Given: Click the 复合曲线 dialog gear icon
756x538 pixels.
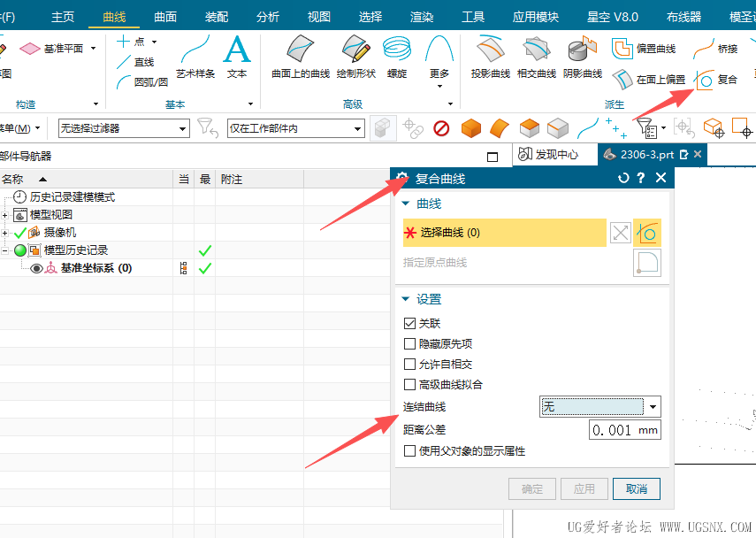Looking at the screenshot, I should click(x=401, y=178).
